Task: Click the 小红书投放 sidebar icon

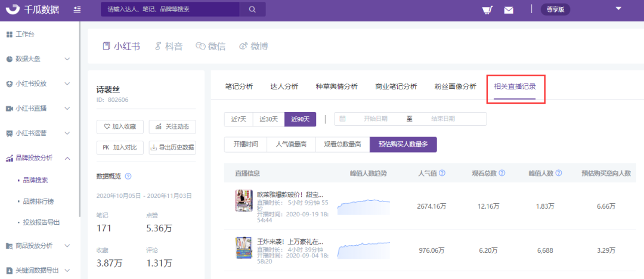Action: click(x=10, y=84)
